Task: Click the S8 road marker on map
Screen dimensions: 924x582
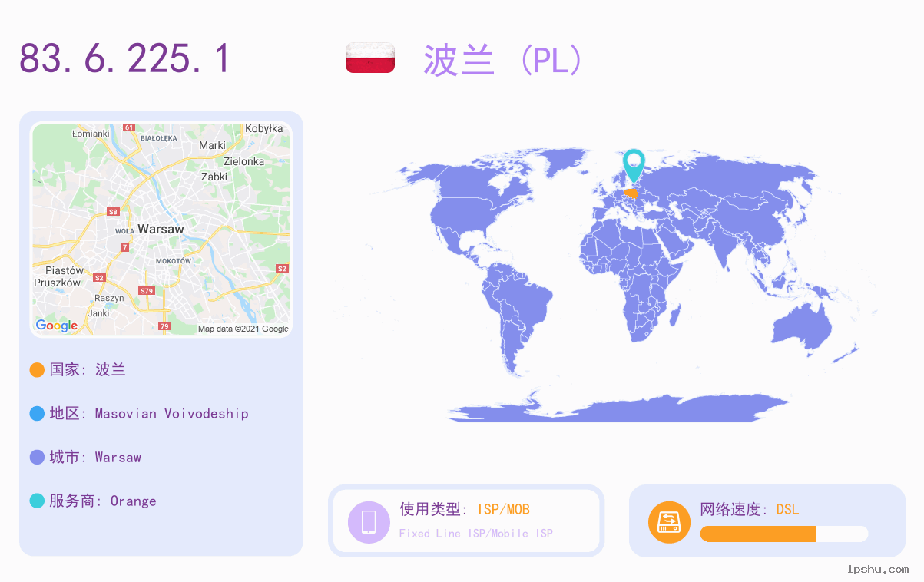Action: 114,211
